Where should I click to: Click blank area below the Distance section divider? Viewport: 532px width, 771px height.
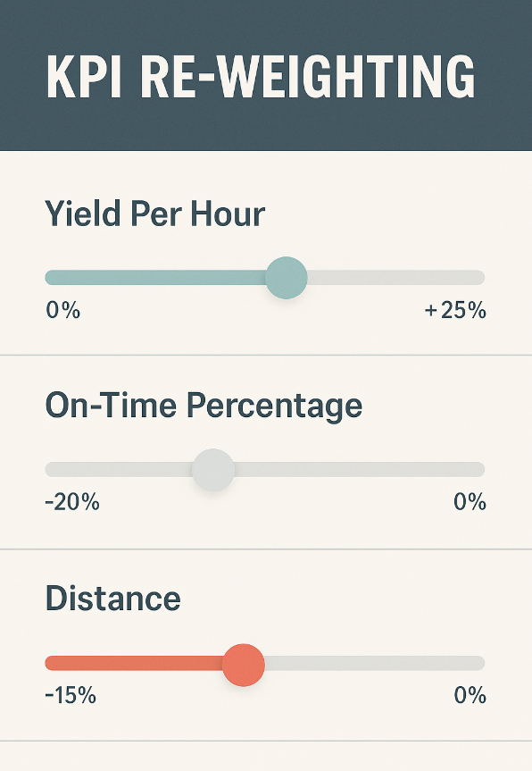tap(266, 756)
